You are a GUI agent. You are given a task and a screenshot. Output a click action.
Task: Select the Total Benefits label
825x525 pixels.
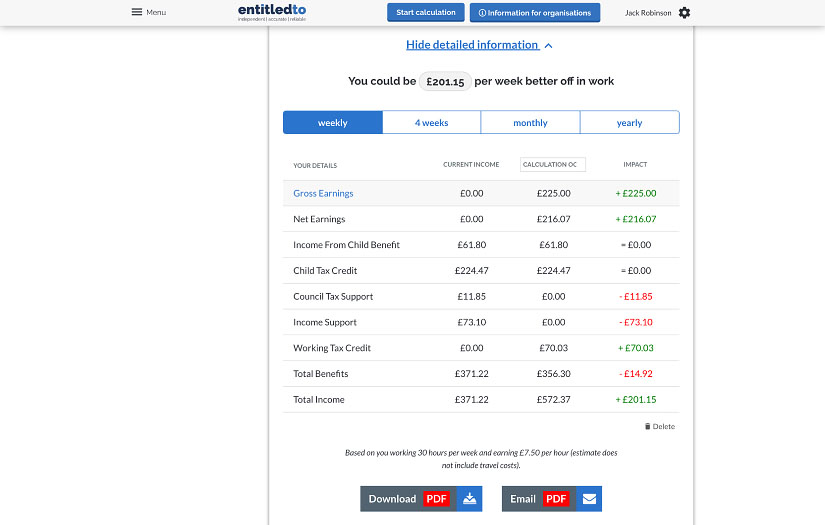point(320,374)
